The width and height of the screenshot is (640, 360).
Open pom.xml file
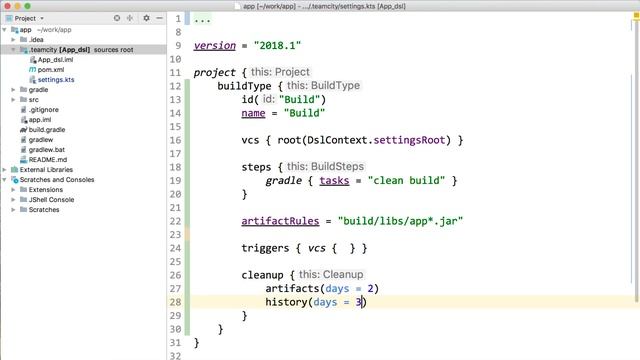click(x=51, y=69)
